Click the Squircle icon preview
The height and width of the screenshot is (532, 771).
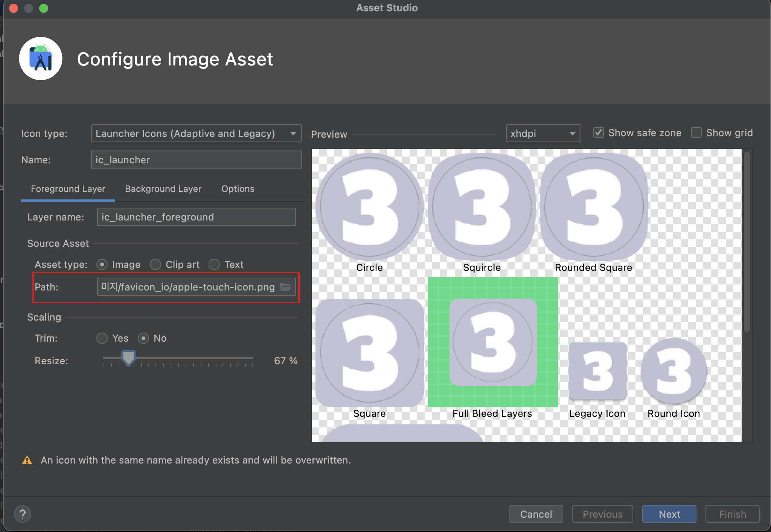[x=481, y=207]
